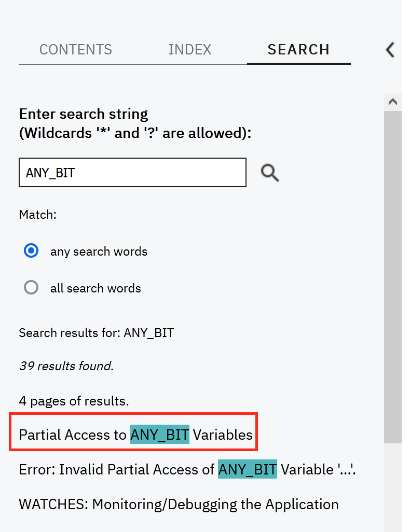Click the 'all search words' label text

click(95, 288)
